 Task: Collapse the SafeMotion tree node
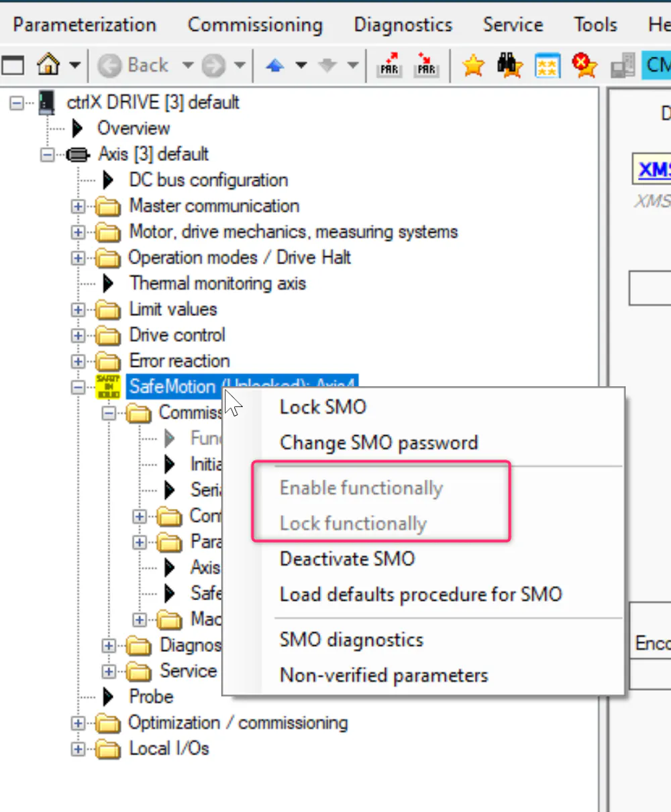click(78, 388)
